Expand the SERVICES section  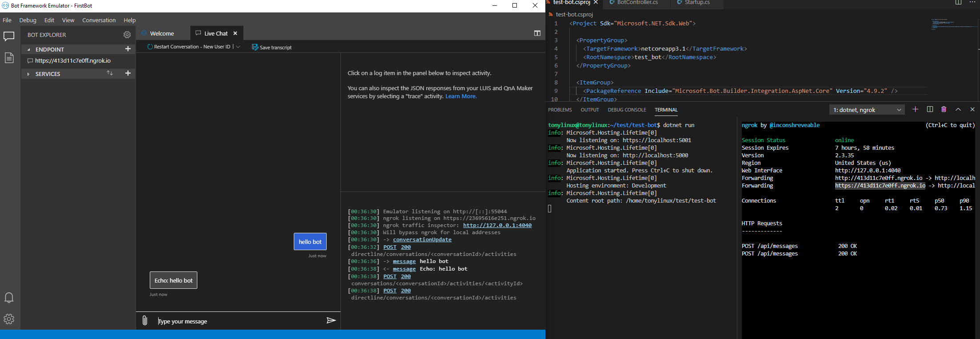tap(28, 74)
